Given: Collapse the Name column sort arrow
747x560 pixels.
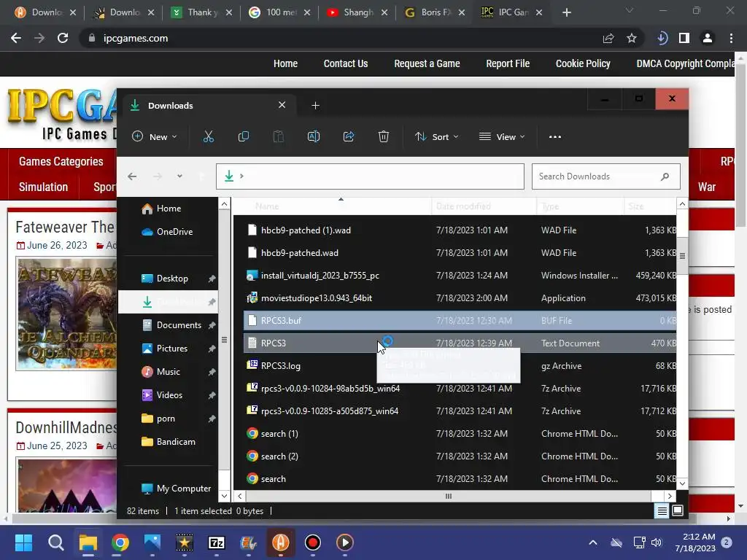Looking at the screenshot, I should coord(341,199).
